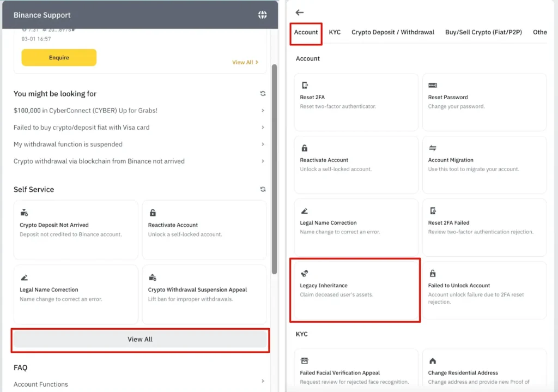Switch to the KYC tab
The image size is (558, 392).
(x=335, y=32)
